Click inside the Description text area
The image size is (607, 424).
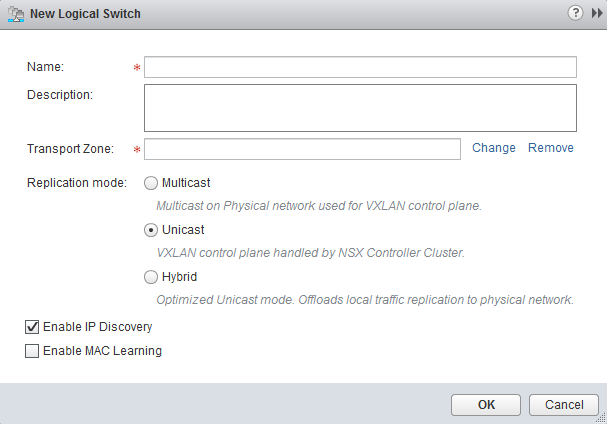pos(361,107)
